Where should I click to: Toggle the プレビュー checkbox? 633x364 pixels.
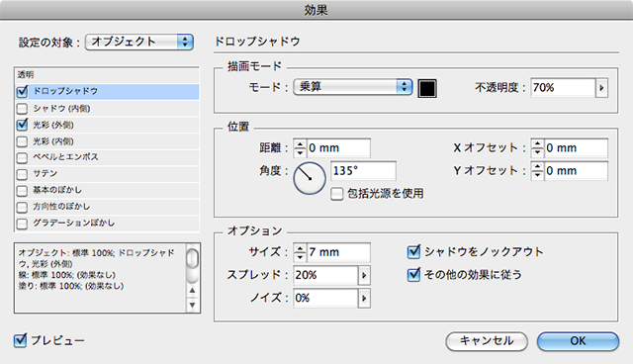pyautogui.click(x=20, y=340)
